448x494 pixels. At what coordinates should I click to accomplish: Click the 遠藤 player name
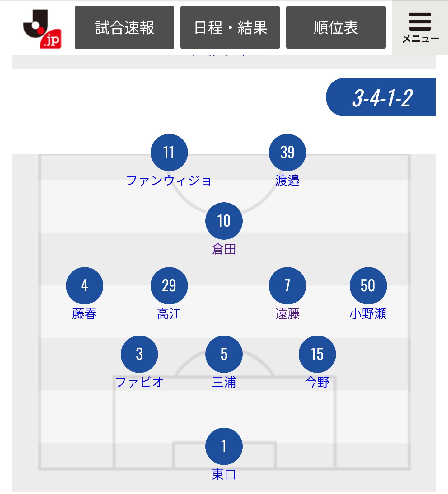(x=287, y=314)
